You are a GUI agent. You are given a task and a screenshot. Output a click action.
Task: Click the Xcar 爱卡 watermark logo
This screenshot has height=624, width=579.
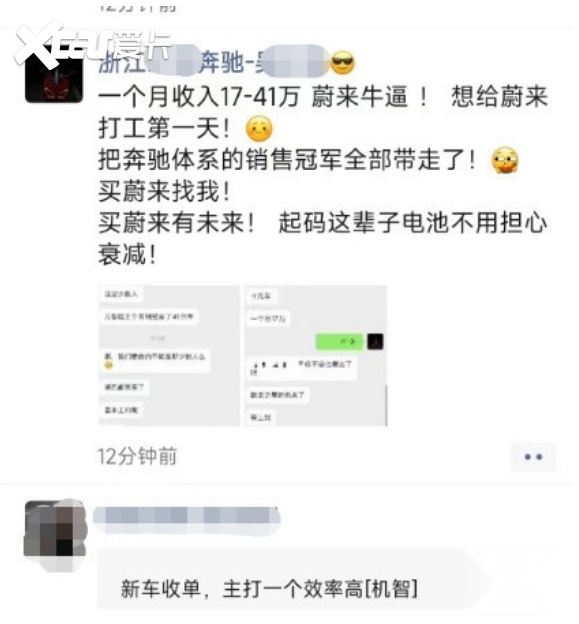pyautogui.click(x=92, y=42)
